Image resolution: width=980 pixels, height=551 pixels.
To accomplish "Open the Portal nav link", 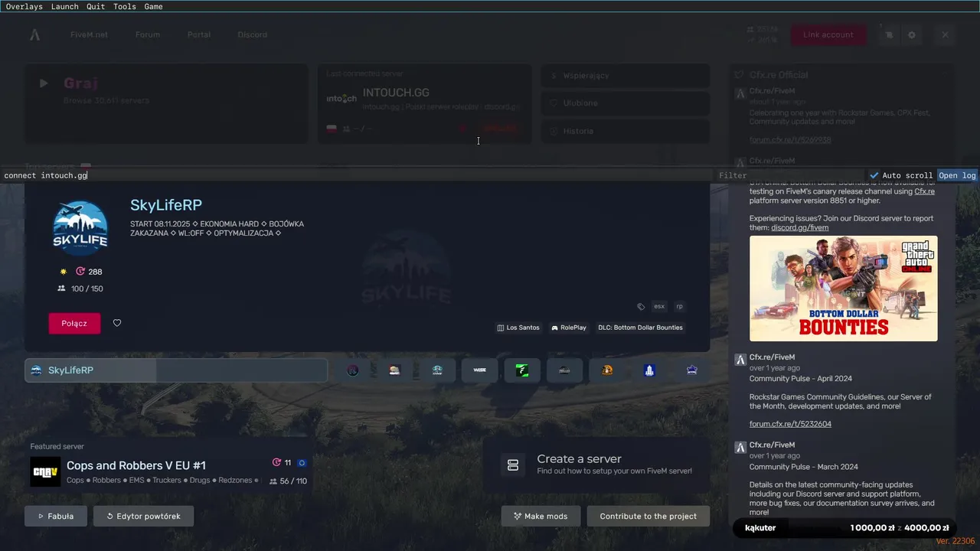I will click(198, 34).
